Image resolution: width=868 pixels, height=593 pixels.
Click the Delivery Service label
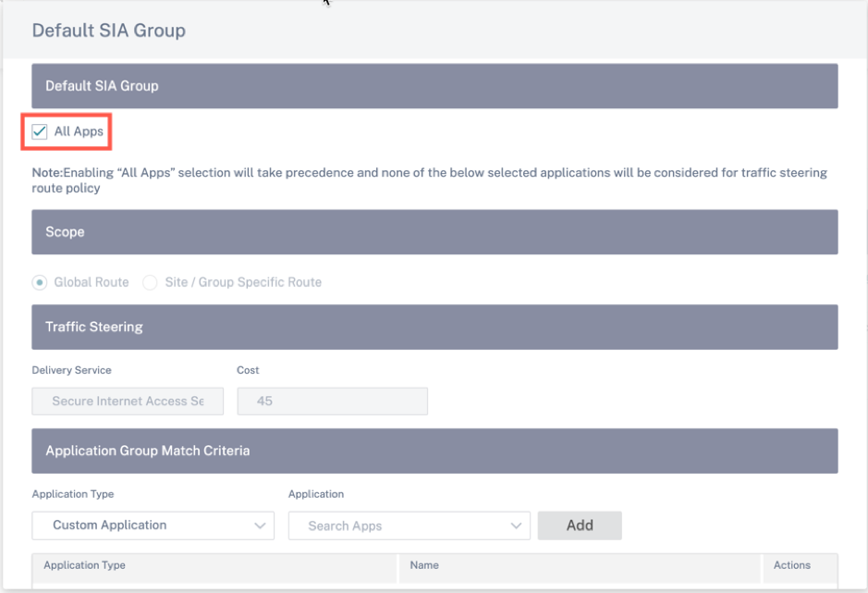click(x=71, y=370)
